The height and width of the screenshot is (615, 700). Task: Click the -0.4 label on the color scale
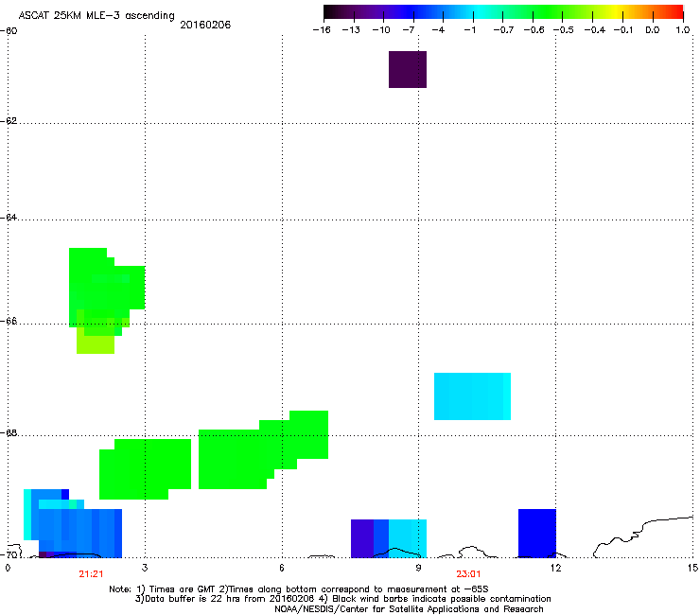tap(594, 30)
